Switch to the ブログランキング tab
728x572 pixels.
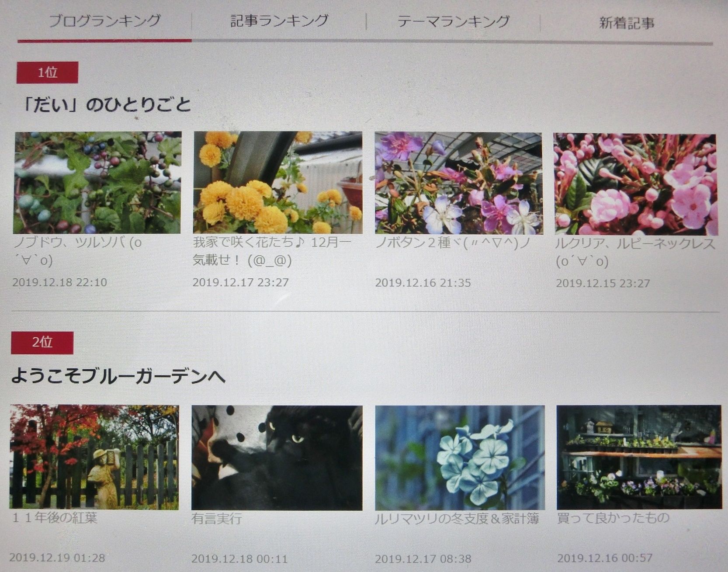(x=104, y=21)
